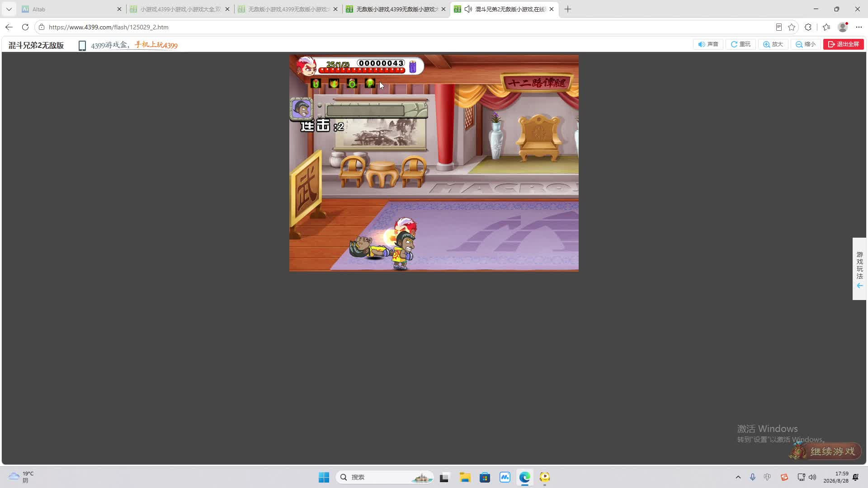Click the purple energy battery icon
The width and height of the screenshot is (868, 488).
point(413,66)
